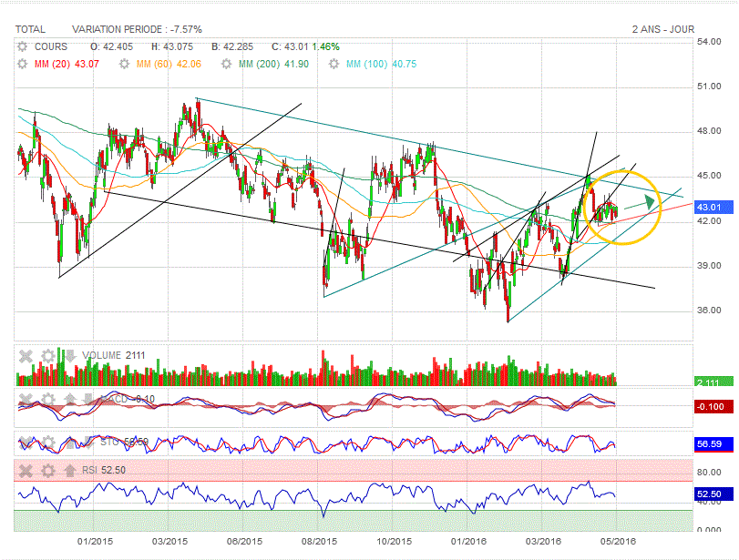Screen dimensions: 739x560
Task: Click the COURS series label
Action: coord(51,46)
